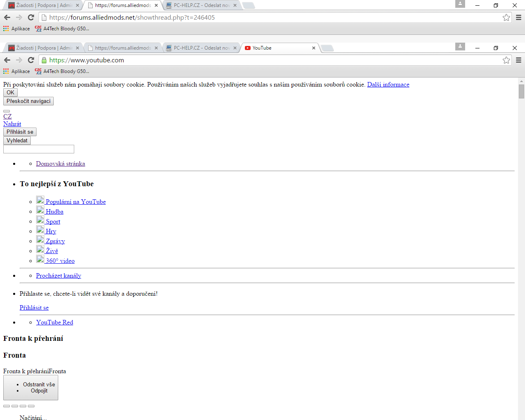Screen dimensions: 525x420
Task: Select PC-HELP.CZ tab in the rear window
Action: tap(201, 5)
